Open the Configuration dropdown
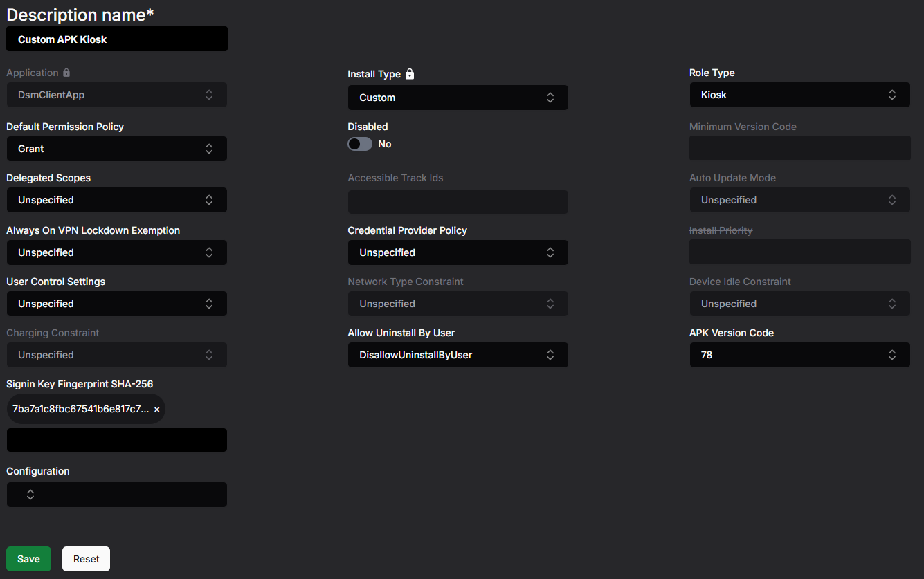 pyautogui.click(x=116, y=495)
